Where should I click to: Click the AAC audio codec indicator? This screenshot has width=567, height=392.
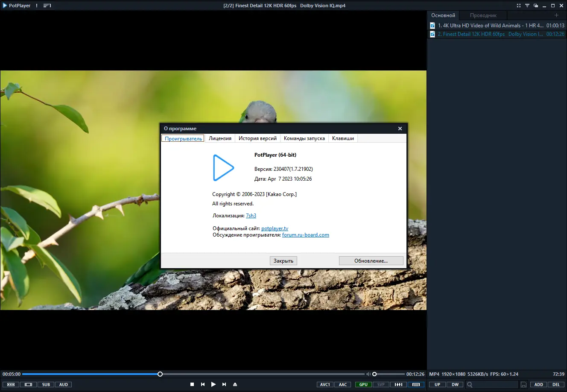343,385
